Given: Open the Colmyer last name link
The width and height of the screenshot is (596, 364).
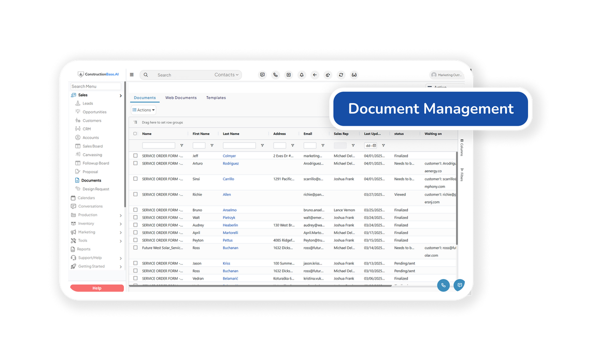Looking at the screenshot, I should point(229,156).
